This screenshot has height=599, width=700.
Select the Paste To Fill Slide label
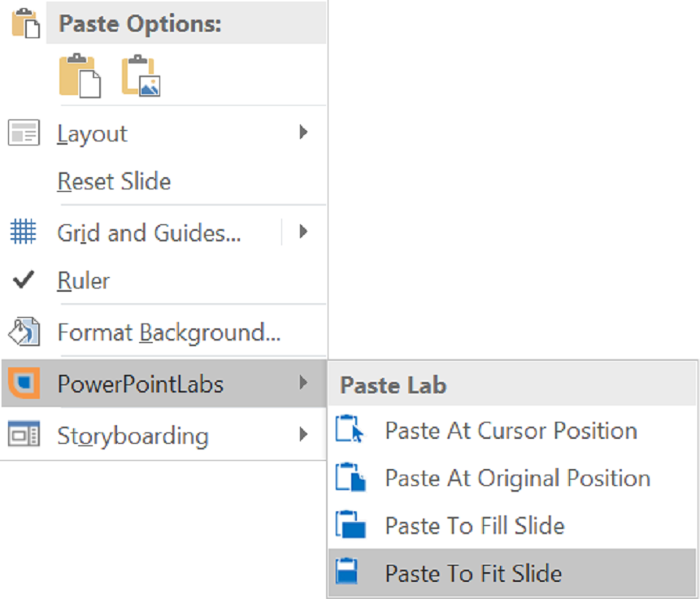click(474, 526)
